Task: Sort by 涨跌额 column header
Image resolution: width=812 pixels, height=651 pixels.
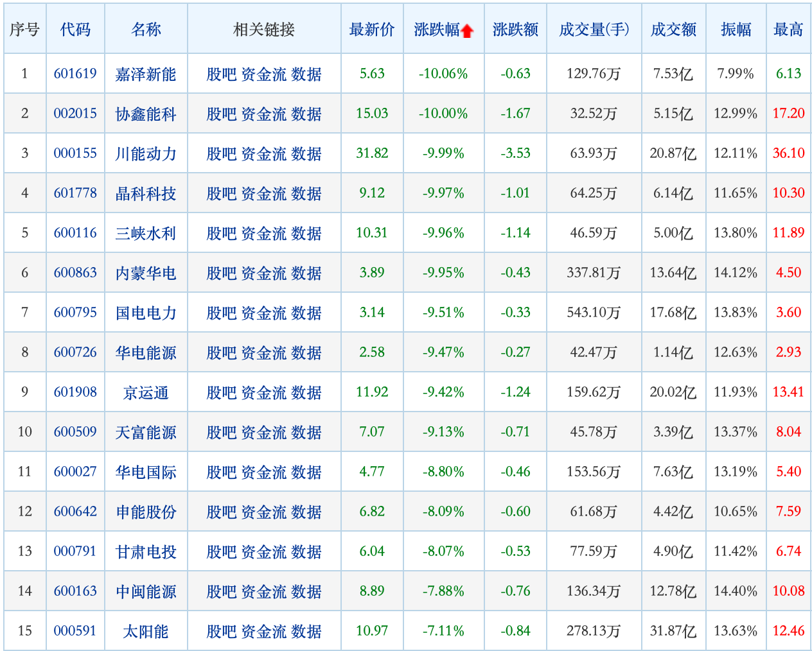Action: tap(515, 30)
